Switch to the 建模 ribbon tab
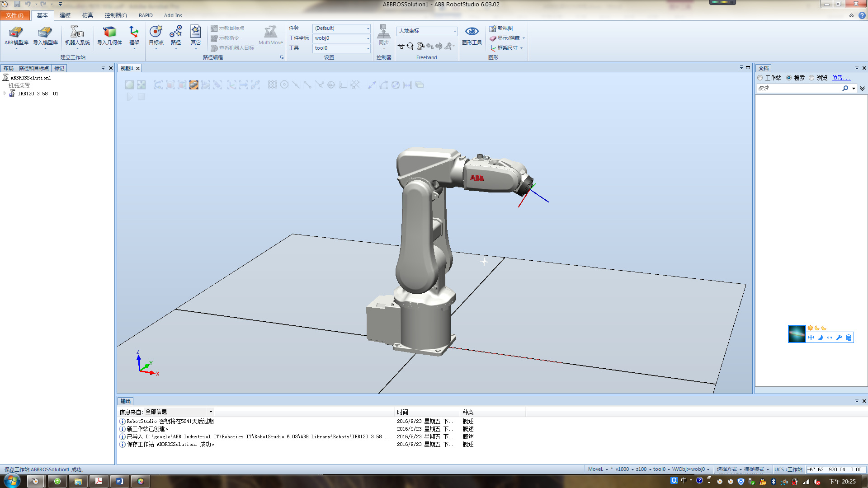The height and width of the screenshot is (488, 868). tap(65, 15)
